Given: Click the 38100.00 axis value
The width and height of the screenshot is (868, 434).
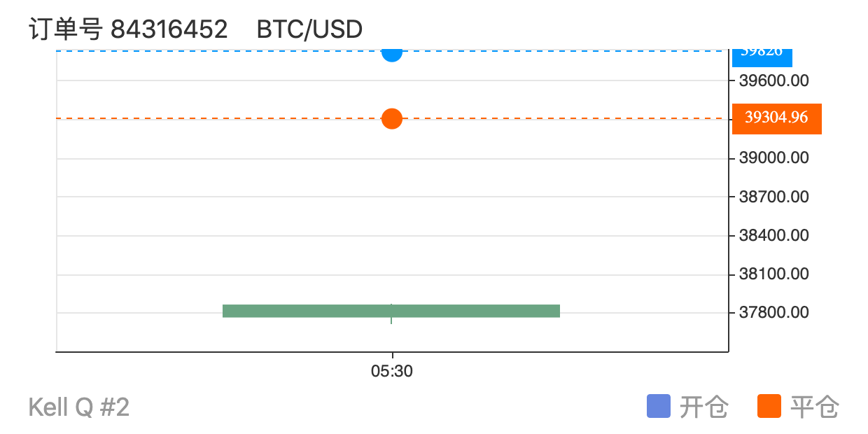Looking at the screenshot, I should [x=774, y=274].
